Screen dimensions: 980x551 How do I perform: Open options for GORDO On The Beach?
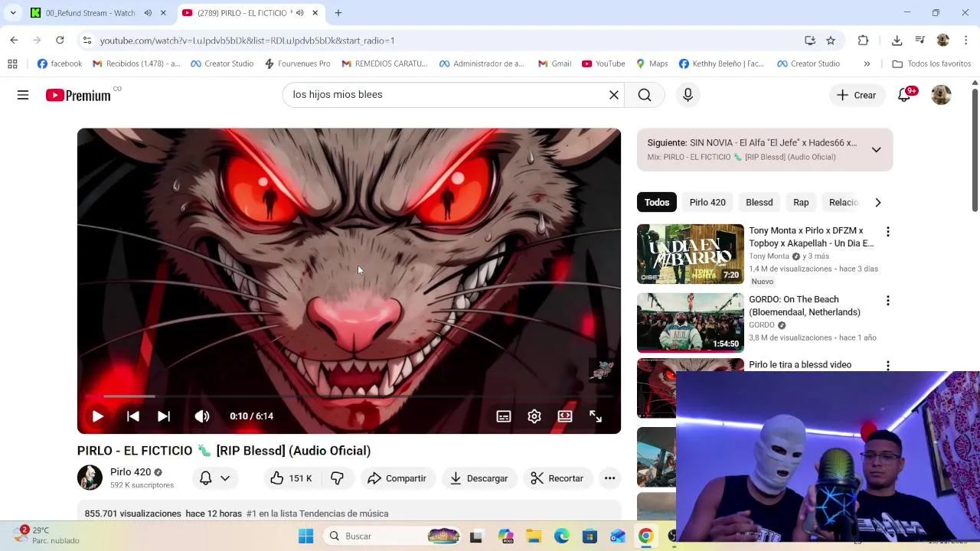[887, 301]
